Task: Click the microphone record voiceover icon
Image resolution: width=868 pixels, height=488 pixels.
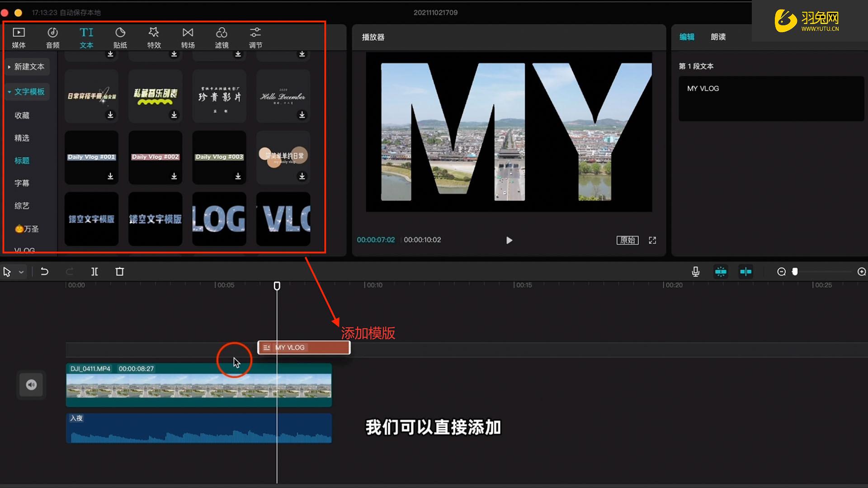Action: pos(695,272)
